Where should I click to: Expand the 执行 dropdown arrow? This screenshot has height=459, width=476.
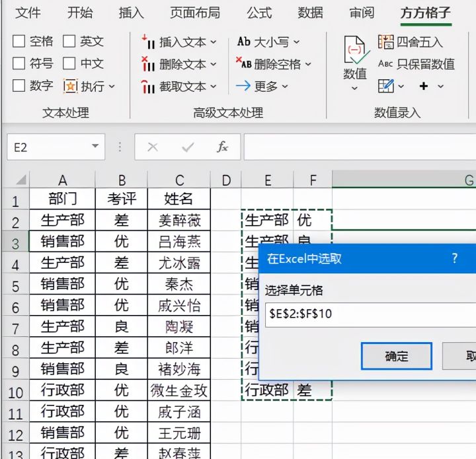[x=112, y=87]
